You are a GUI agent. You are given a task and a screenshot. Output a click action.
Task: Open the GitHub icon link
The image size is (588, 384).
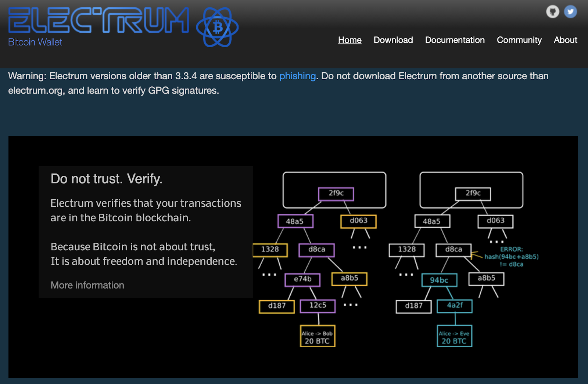pyautogui.click(x=552, y=12)
